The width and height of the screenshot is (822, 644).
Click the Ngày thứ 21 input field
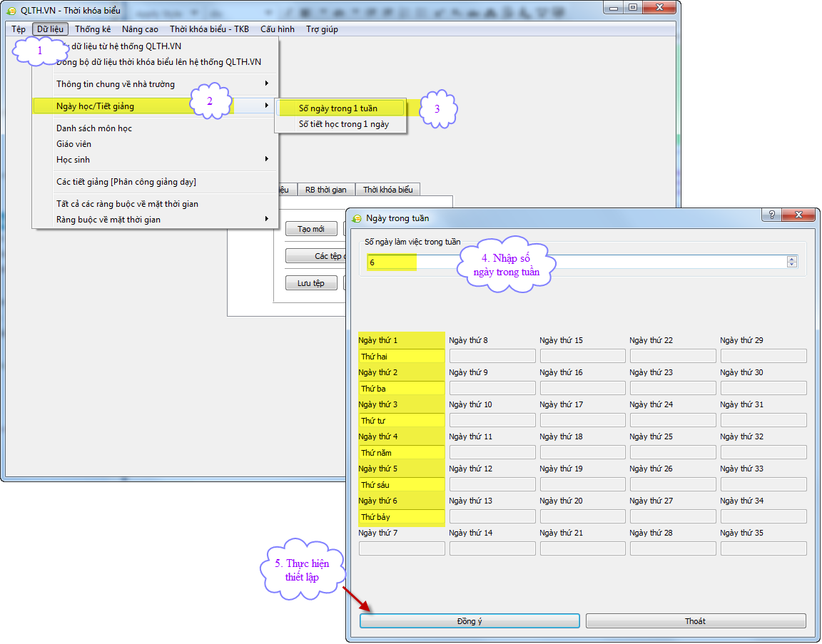582,548
